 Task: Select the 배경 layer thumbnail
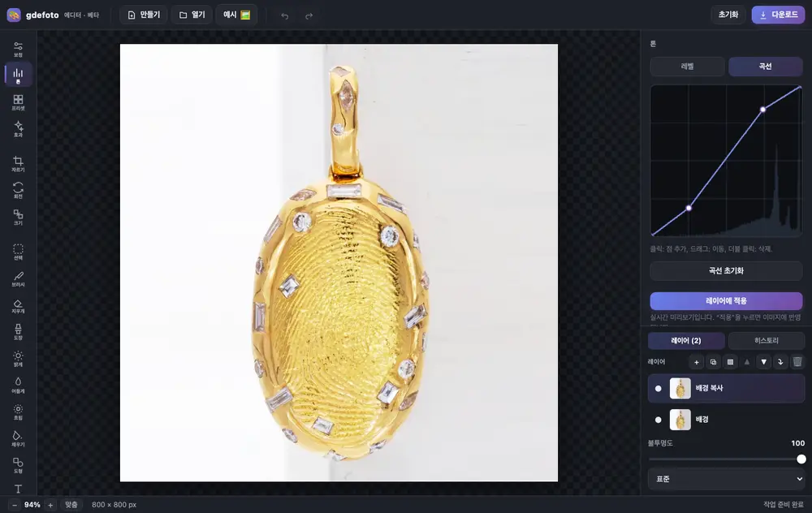pos(680,420)
